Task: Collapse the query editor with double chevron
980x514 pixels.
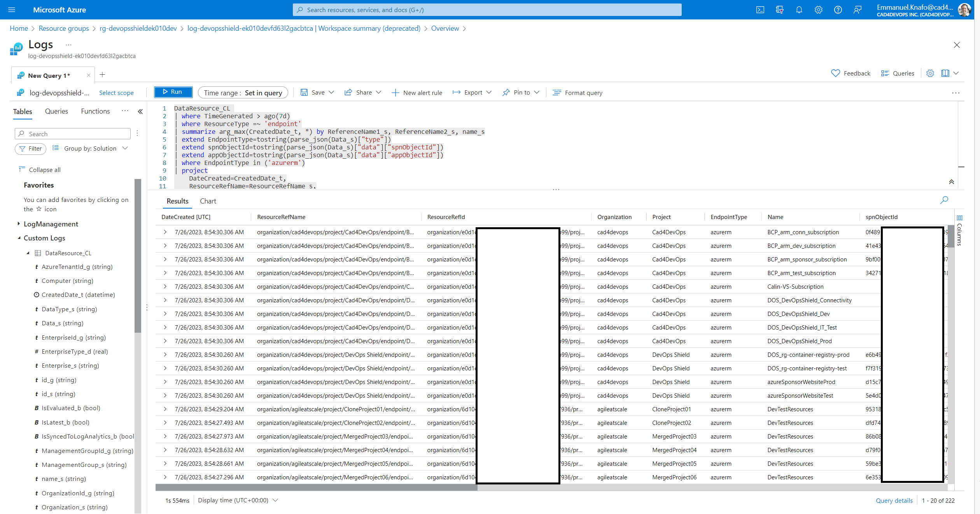Action: pyautogui.click(x=951, y=182)
